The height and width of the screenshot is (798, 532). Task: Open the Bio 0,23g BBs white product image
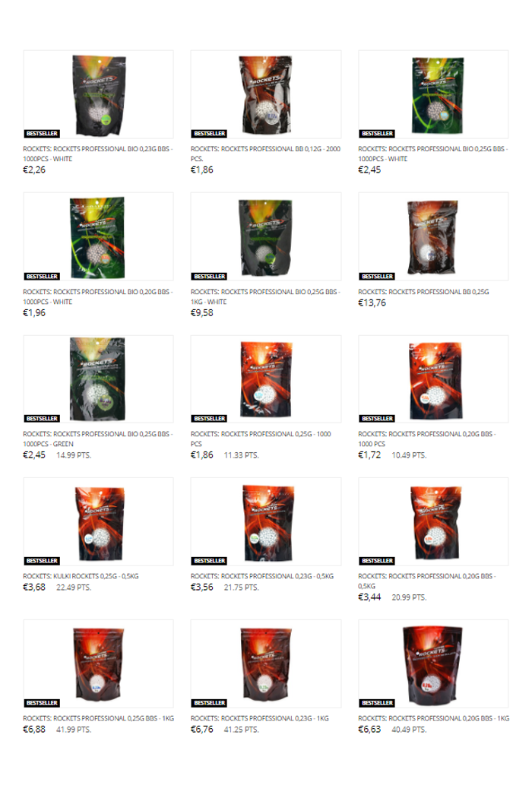(98, 94)
